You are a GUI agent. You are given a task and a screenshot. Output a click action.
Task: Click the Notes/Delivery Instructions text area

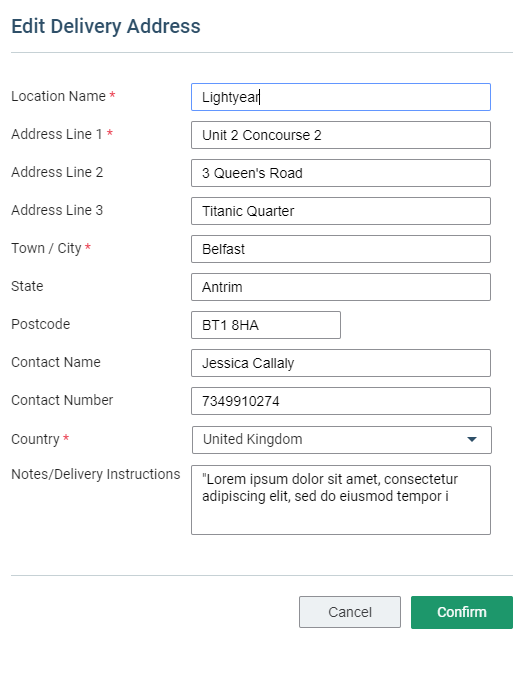341,500
